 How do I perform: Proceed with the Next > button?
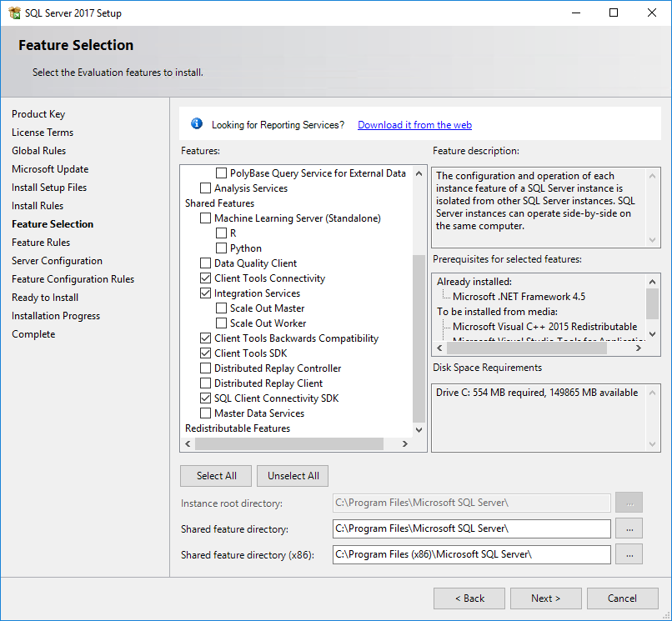pos(545,598)
